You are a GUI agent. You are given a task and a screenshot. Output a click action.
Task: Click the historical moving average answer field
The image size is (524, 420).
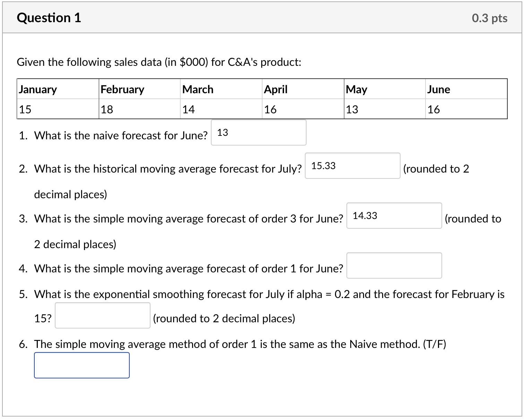(352, 166)
